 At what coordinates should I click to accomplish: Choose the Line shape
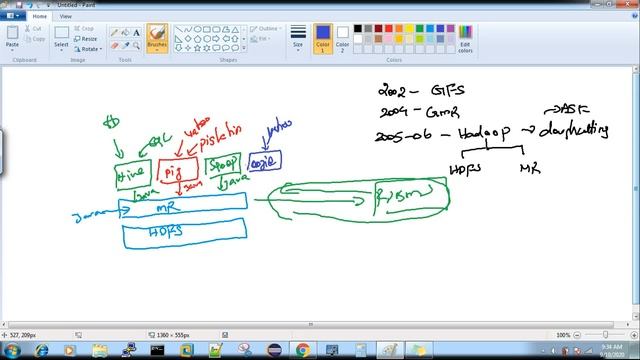tap(178, 29)
